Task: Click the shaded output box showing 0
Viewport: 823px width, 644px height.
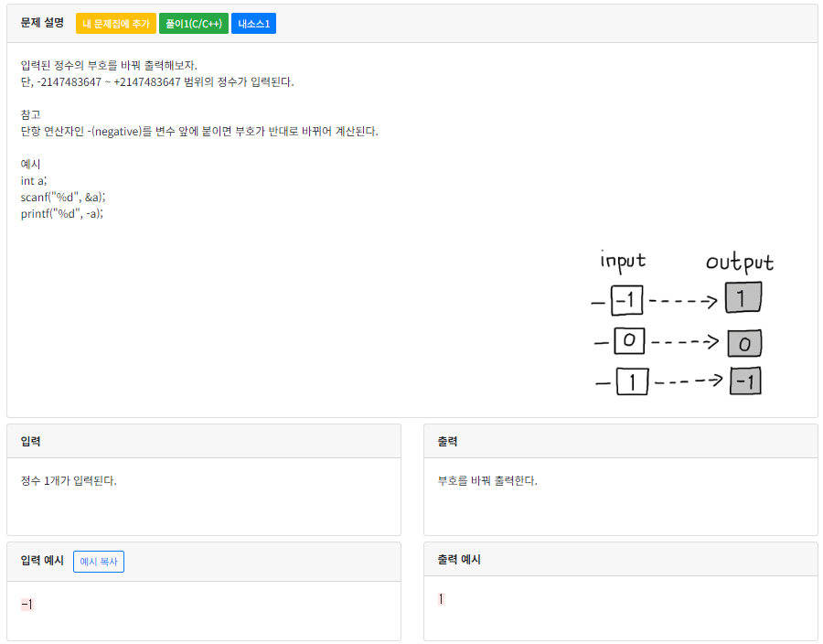Action: (x=744, y=344)
